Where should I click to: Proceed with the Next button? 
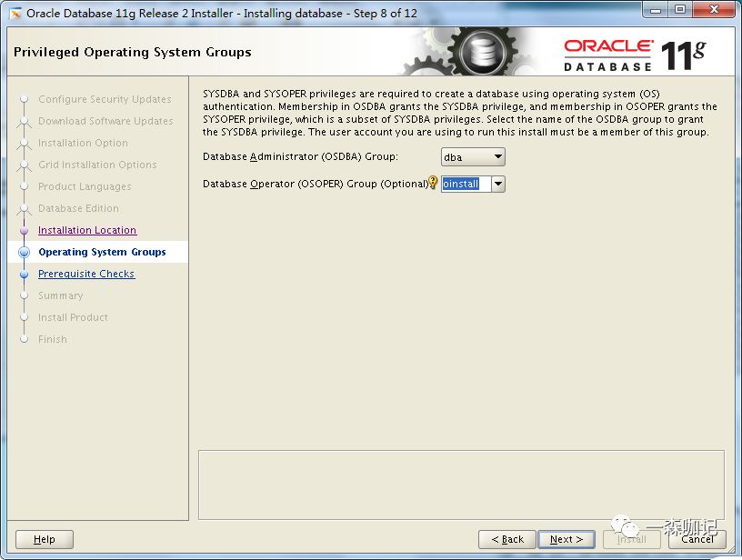coord(566,539)
